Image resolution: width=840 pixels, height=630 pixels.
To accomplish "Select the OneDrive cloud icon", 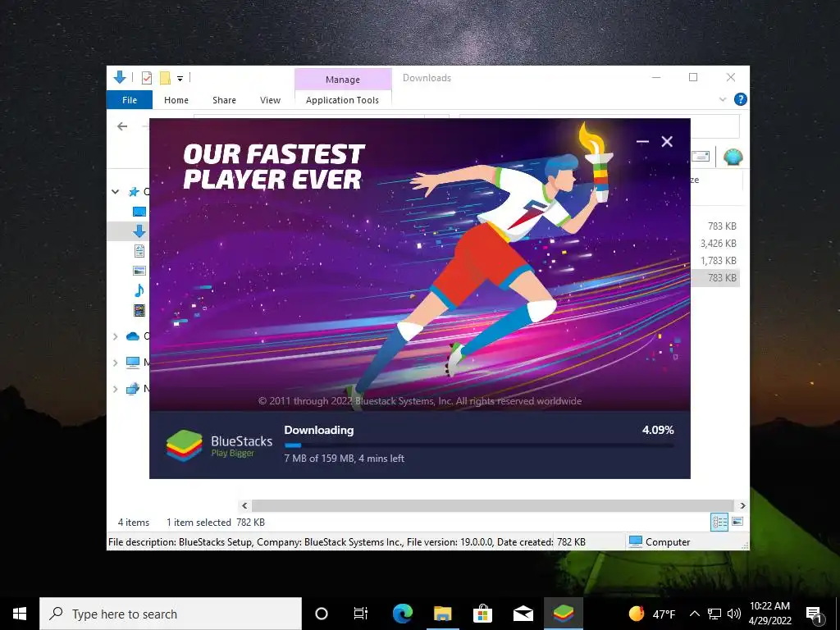I will (133, 336).
